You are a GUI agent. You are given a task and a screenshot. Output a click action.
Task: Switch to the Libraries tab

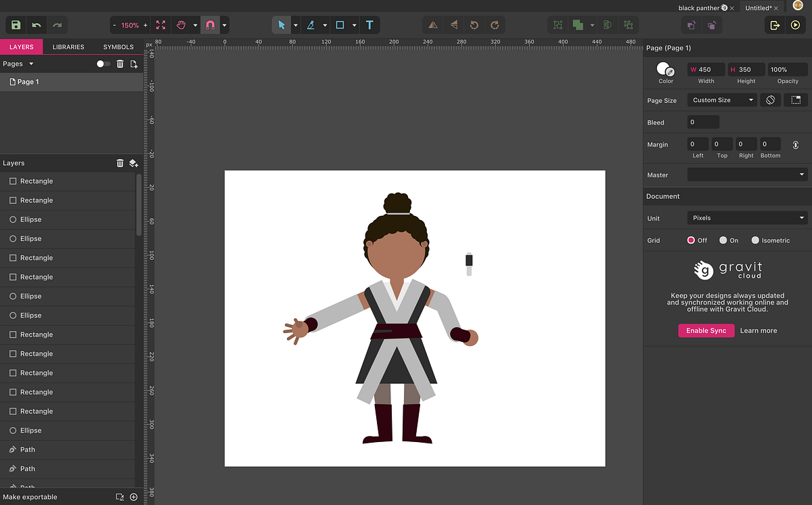68,47
